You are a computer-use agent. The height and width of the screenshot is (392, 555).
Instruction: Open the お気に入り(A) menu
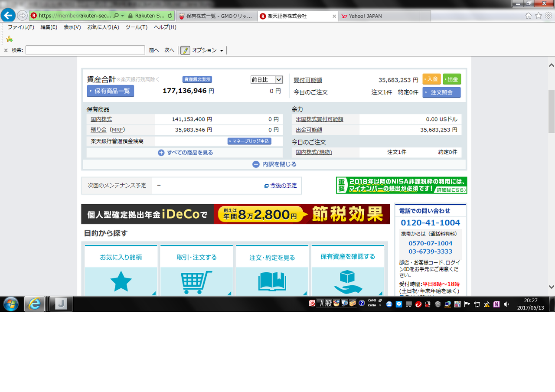[103, 27]
